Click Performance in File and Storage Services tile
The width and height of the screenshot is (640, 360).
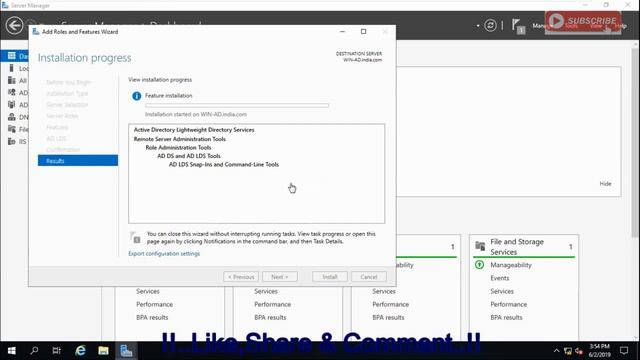(x=509, y=304)
